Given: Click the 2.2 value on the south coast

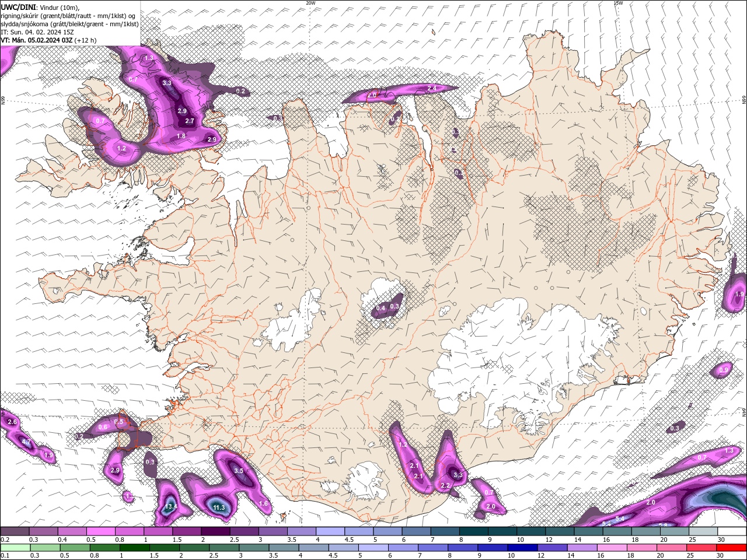Looking at the screenshot, I should click(x=445, y=485).
